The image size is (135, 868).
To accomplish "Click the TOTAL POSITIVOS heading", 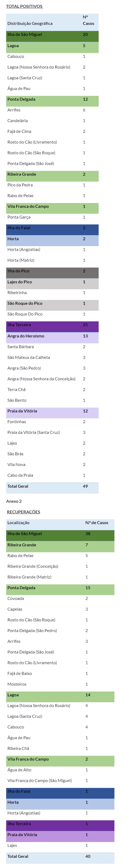I will click(25, 6).
